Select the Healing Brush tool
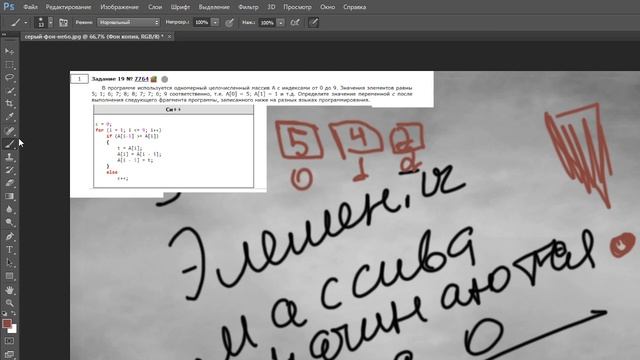 pyautogui.click(x=9, y=131)
